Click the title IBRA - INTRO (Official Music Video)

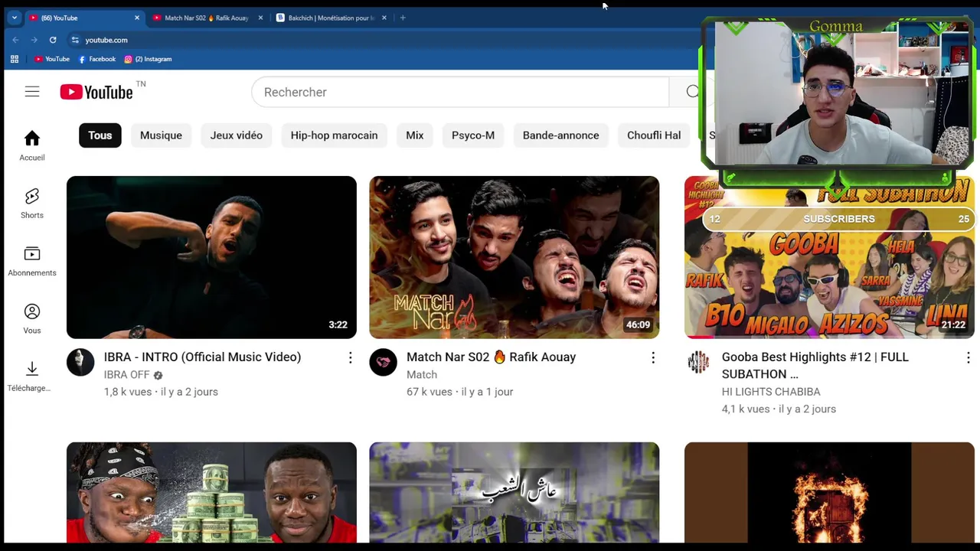point(202,357)
